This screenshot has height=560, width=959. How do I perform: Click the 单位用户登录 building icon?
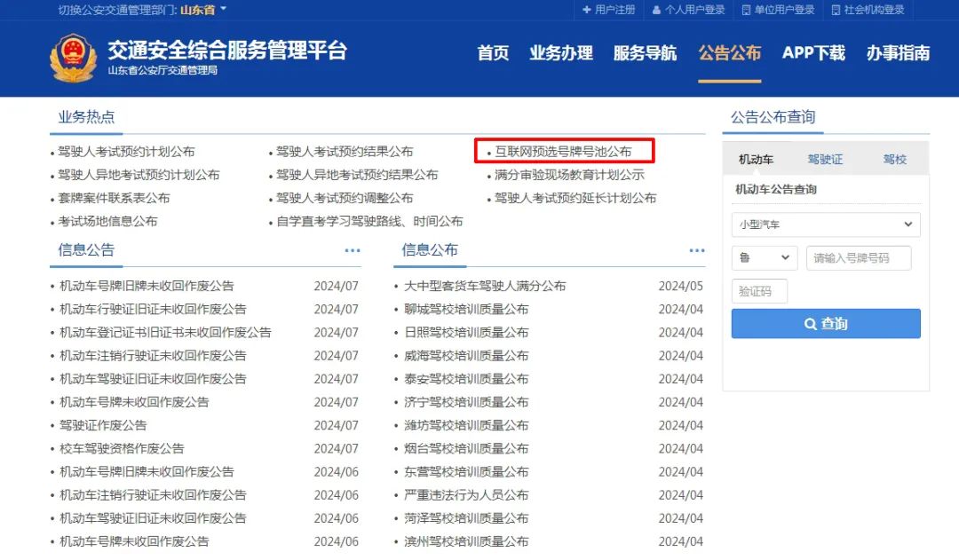tap(746, 11)
